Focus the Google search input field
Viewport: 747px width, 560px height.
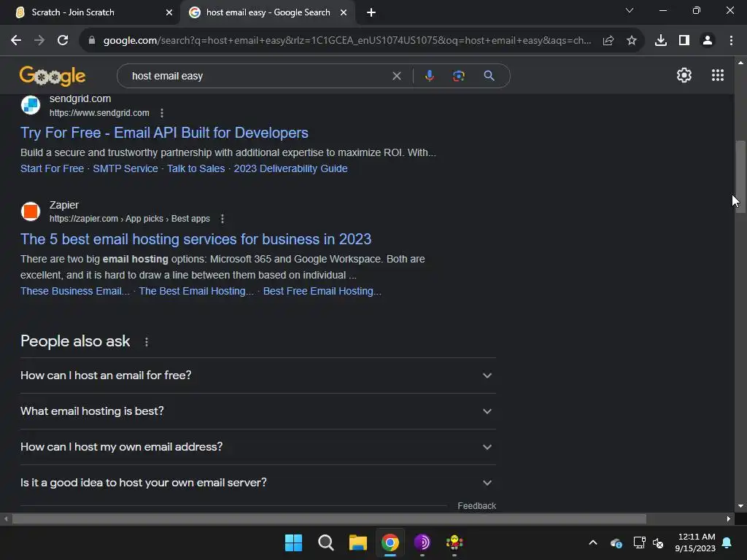[x=258, y=76]
